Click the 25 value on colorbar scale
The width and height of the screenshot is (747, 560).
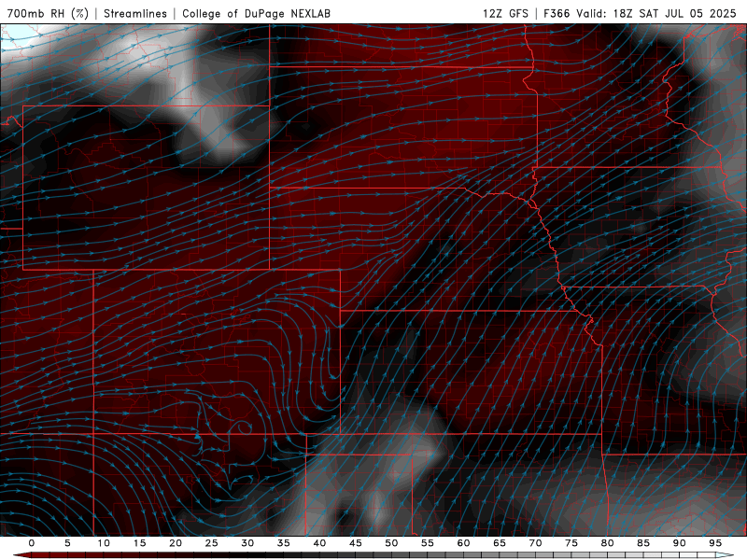tap(212, 543)
